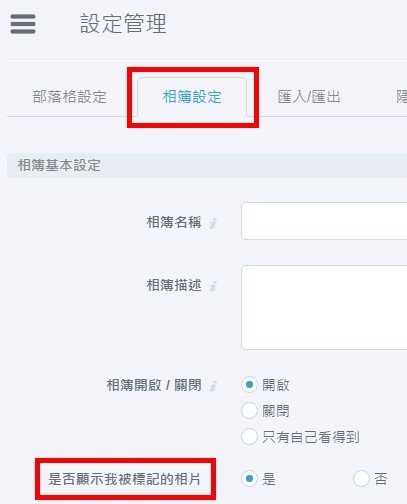Go to the 匯入/匯出 tab
Image resolution: width=407 pixels, height=504 pixels.
[309, 97]
